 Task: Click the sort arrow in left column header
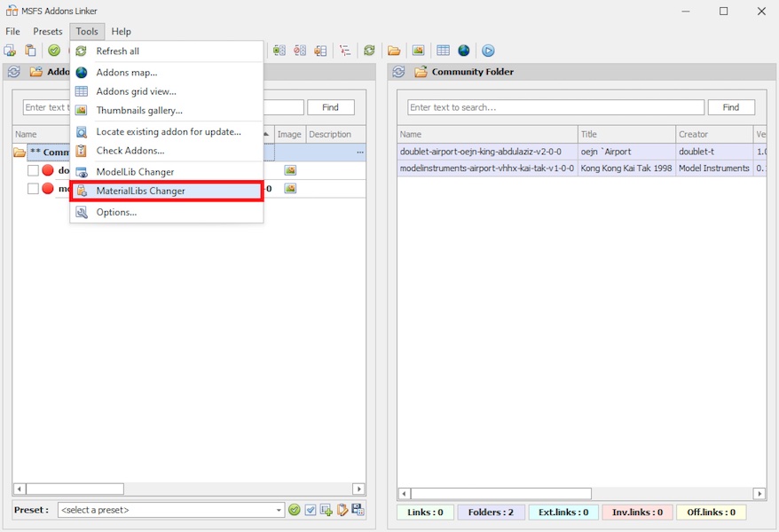tap(267, 134)
